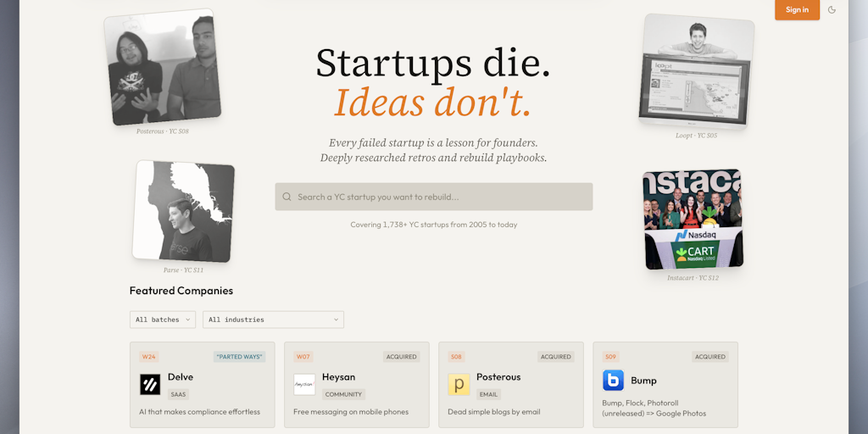The image size is (868, 434).
Task: Open the All batches dropdown
Action: (x=164, y=320)
